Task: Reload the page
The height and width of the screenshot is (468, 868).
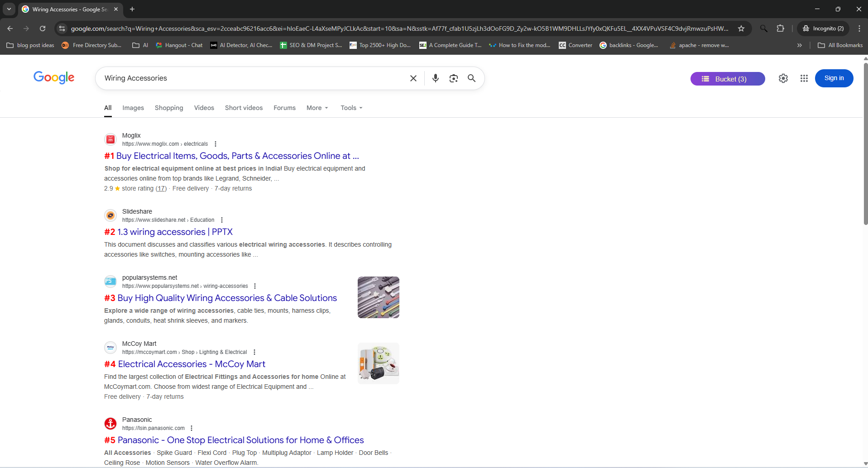Action: [x=43, y=29]
